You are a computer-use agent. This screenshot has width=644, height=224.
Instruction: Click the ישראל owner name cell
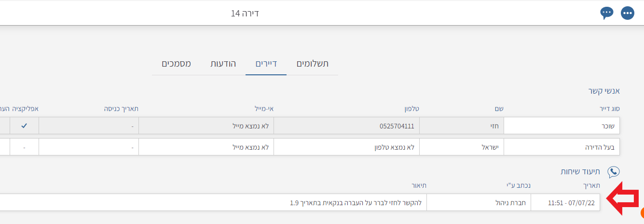(x=462, y=147)
